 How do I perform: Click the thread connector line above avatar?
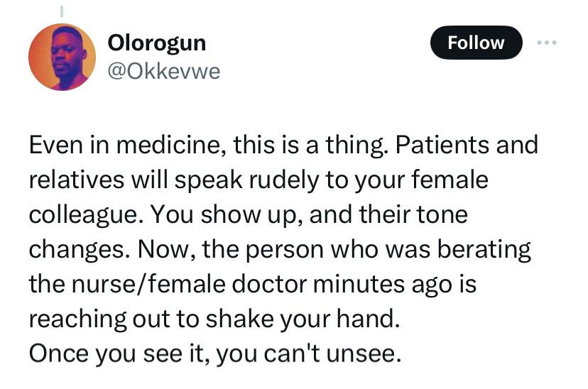pos(62,11)
